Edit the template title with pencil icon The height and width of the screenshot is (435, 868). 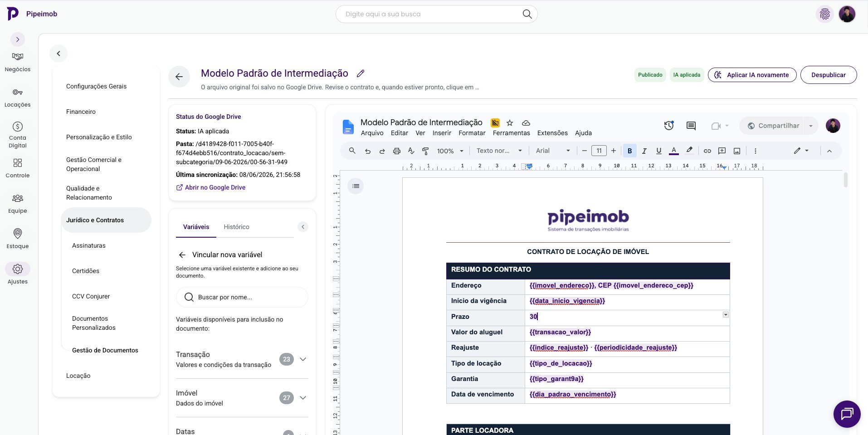tap(361, 73)
